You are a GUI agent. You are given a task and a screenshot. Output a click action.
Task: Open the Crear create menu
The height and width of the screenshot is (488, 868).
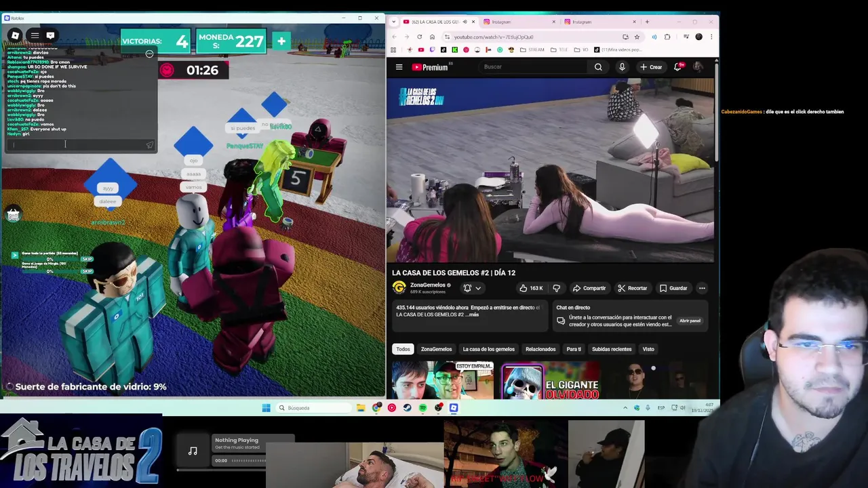[651, 66]
